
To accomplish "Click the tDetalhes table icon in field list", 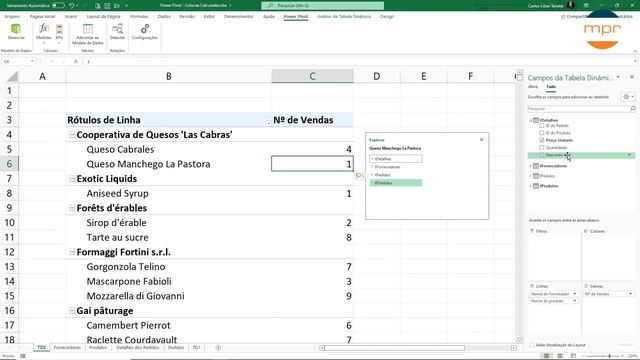I will [536, 120].
